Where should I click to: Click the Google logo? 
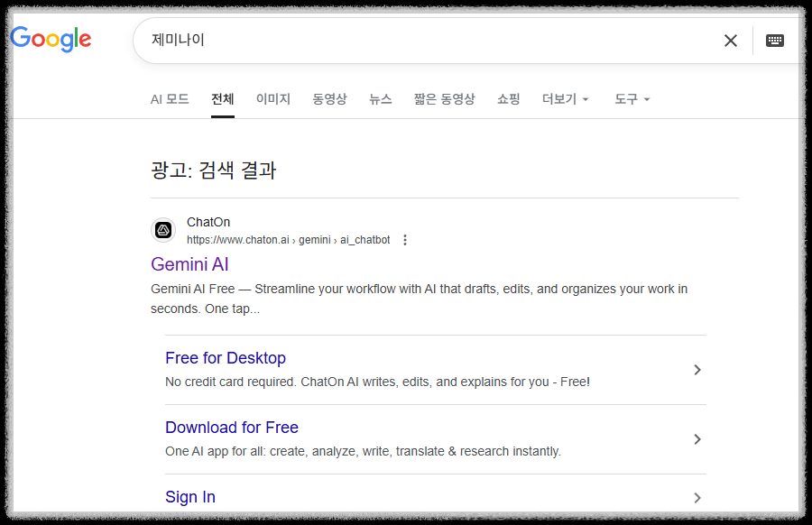click(x=51, y=39)
